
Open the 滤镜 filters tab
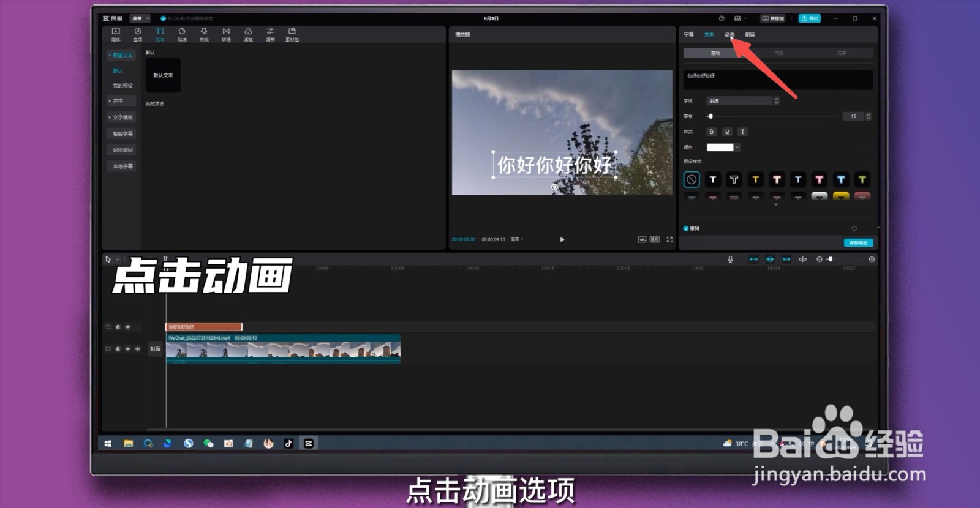click(x=248, y=34)
